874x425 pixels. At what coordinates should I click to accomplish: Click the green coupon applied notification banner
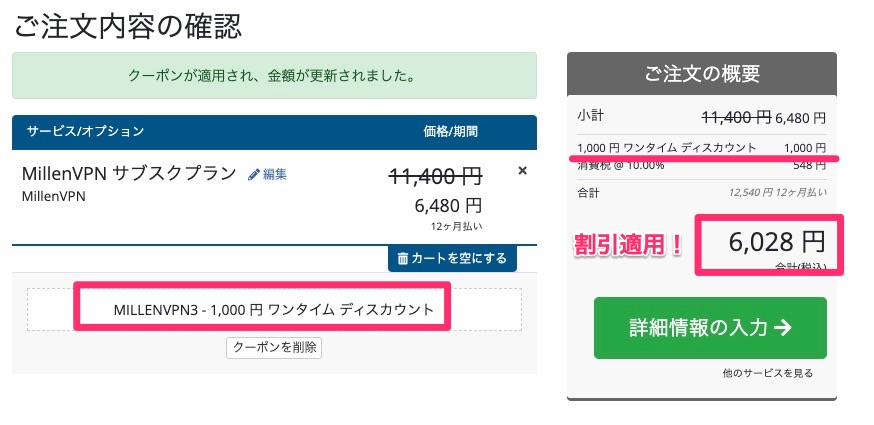click(x=274, y=75)
